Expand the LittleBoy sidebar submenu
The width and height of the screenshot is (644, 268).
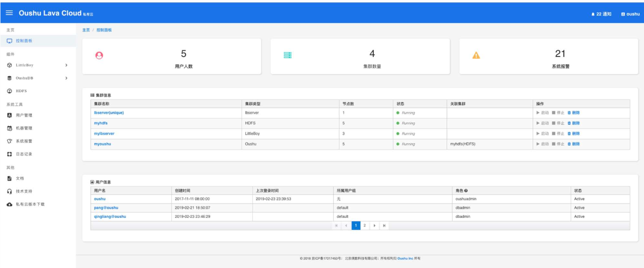pos(66,65)
